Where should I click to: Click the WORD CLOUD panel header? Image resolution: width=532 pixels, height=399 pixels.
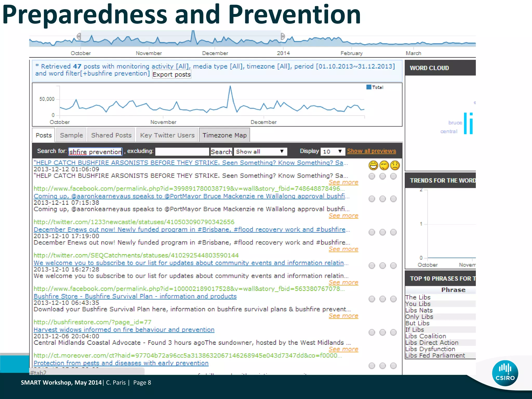[441, 68]
